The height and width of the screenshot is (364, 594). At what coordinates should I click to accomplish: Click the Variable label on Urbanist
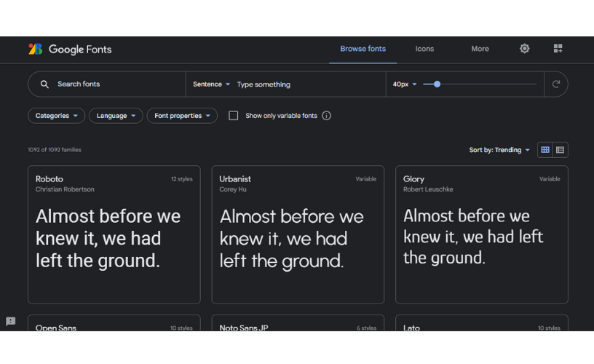pyautogui.click(x=366, y=179)
